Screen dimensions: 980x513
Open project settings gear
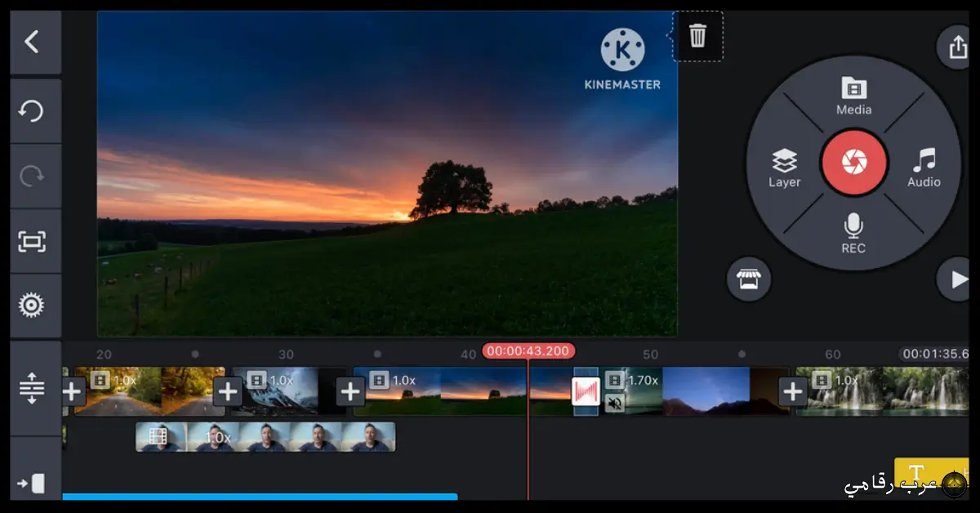click(x=33, y=306)
